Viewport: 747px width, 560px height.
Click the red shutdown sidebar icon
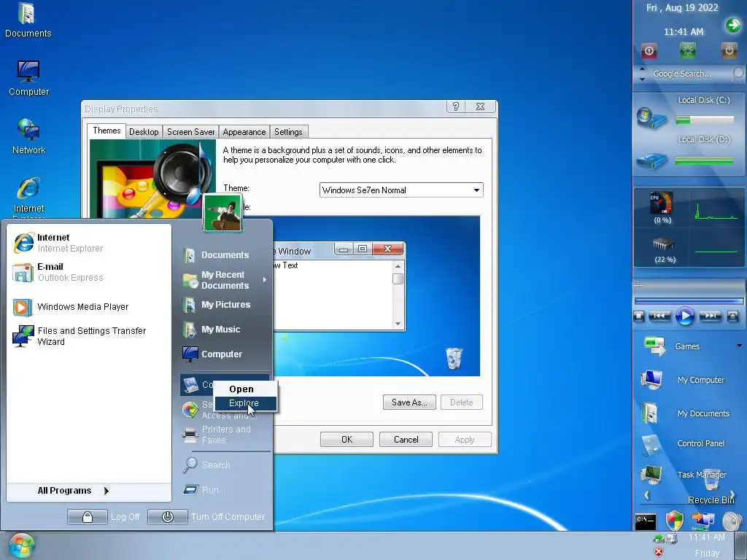pyautogui.click(x=649, y=50)
